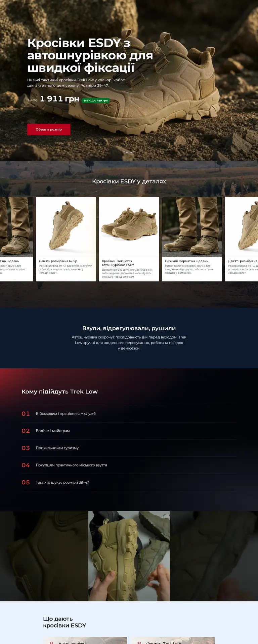Click the heading "Що дають кросівки ESDY"
The width and height of the screenshot is (258, 644).
[64, 622]
